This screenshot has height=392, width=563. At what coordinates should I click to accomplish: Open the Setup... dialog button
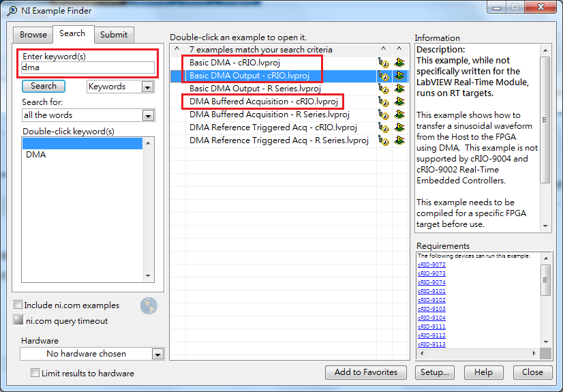tap(435, 372)
